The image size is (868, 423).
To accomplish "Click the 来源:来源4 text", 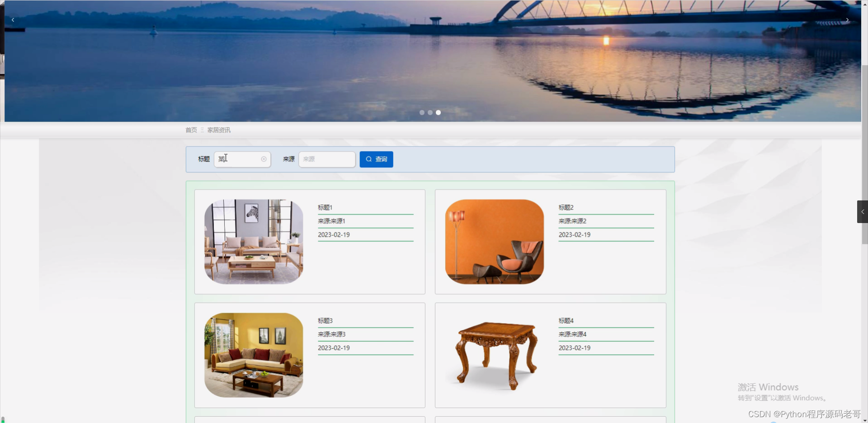I will (572, 334).
